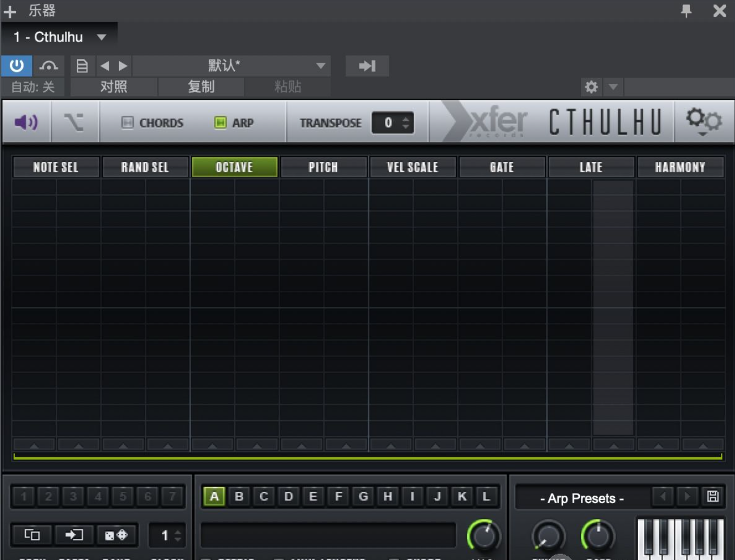735x560 pixels.
Task: Save the Arp preset with floppy icon
Action: [x=713, y=496]
